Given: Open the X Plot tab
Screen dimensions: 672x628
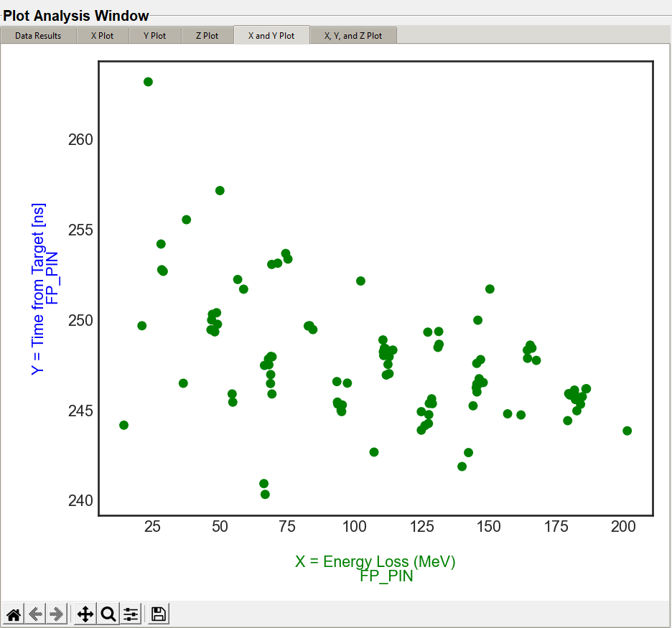Looking at the screenshot, I should (103, 35).
